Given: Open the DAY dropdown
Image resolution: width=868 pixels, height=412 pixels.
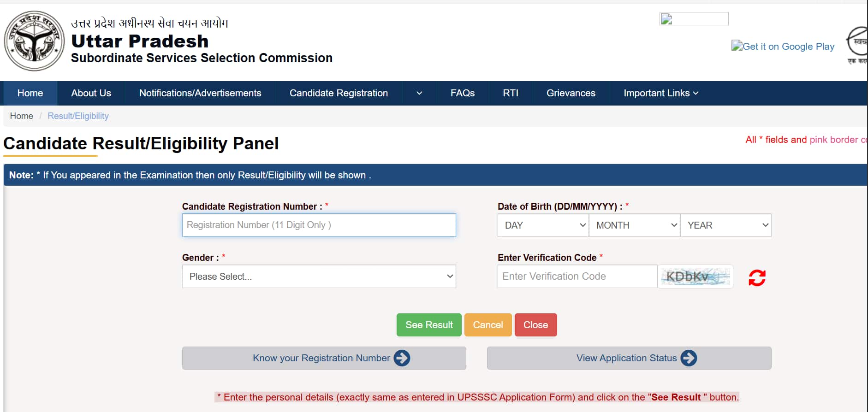Looking at the screenshot, I should click(x=543, y=225).
